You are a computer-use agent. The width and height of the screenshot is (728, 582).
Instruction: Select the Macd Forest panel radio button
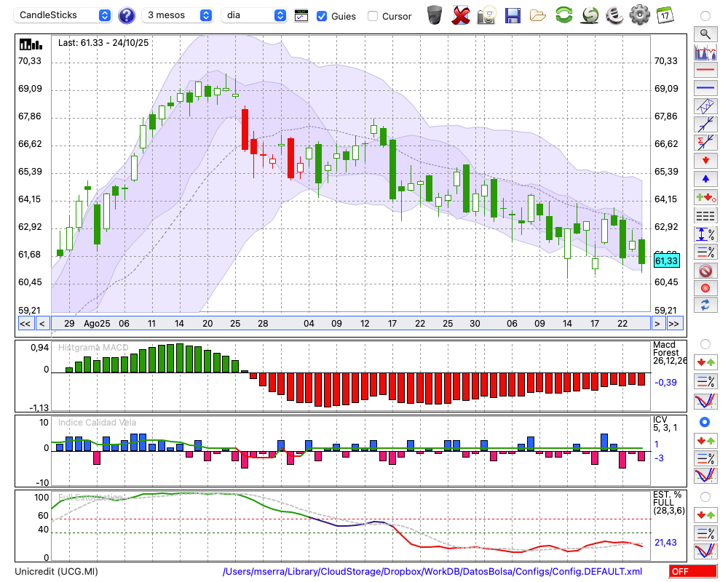[x=705, y=344]
